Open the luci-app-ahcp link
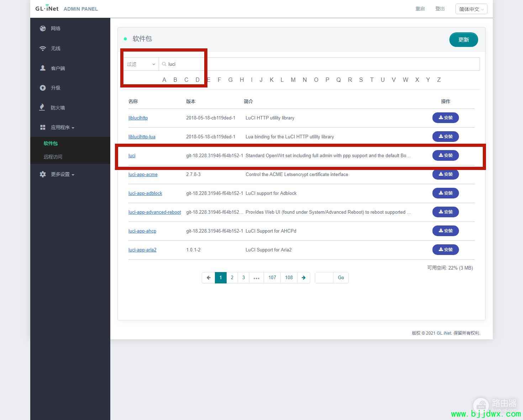Image resolution: width=523 pixels, height=420 pixels. click(x=142, y=231)
